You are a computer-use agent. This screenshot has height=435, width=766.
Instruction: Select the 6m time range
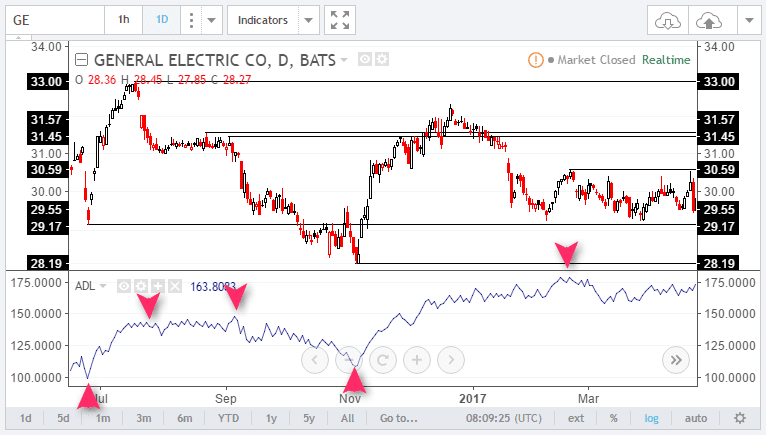(x=185, y=418)
